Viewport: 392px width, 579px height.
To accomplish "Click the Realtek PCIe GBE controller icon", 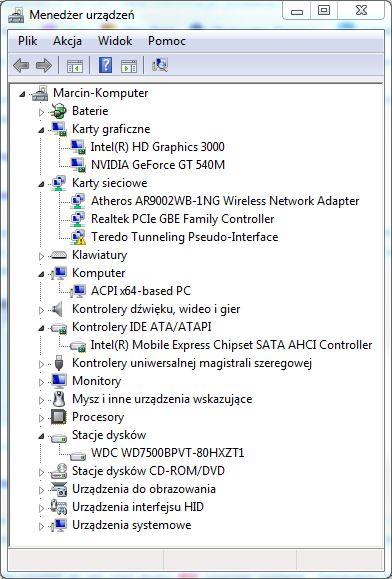I will click(78, 219).
